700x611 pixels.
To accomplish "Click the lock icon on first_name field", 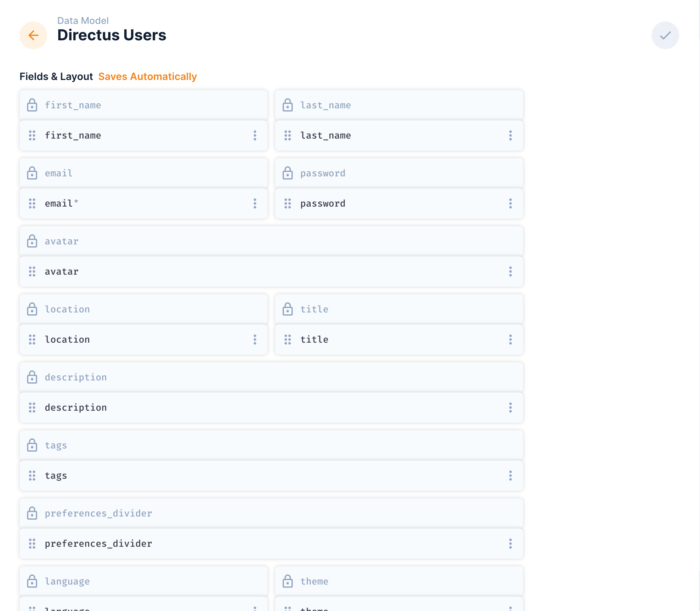I will 32,106.
